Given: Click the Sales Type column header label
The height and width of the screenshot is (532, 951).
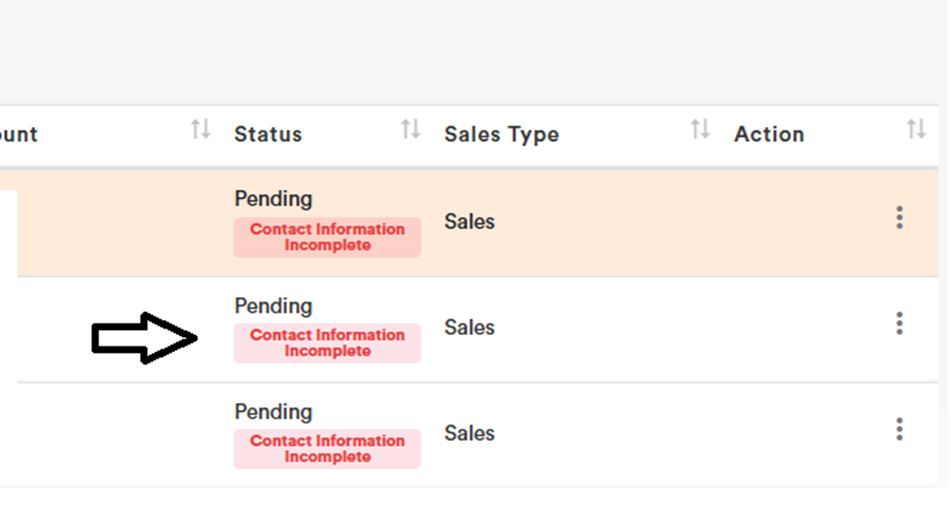Looking at the screenshot, I should (502, 134).
